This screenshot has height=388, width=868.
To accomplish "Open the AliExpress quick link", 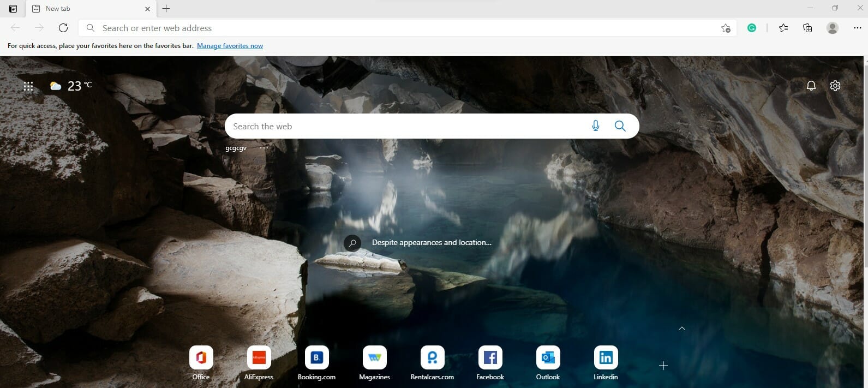I will click(x=259, y=363).
